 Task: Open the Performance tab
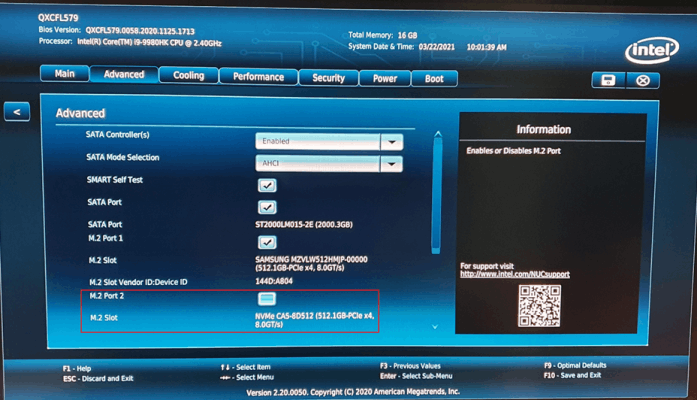258,76
